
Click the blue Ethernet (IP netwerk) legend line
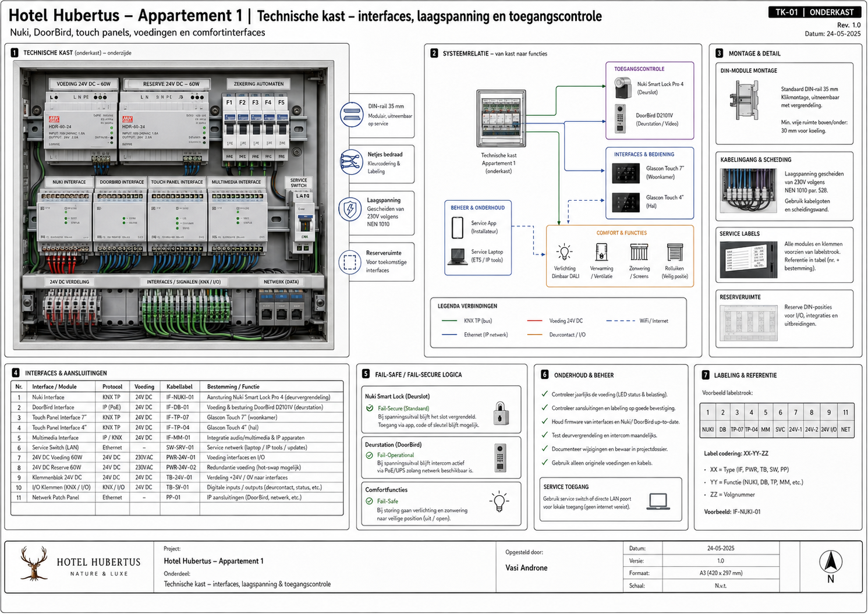449,335
